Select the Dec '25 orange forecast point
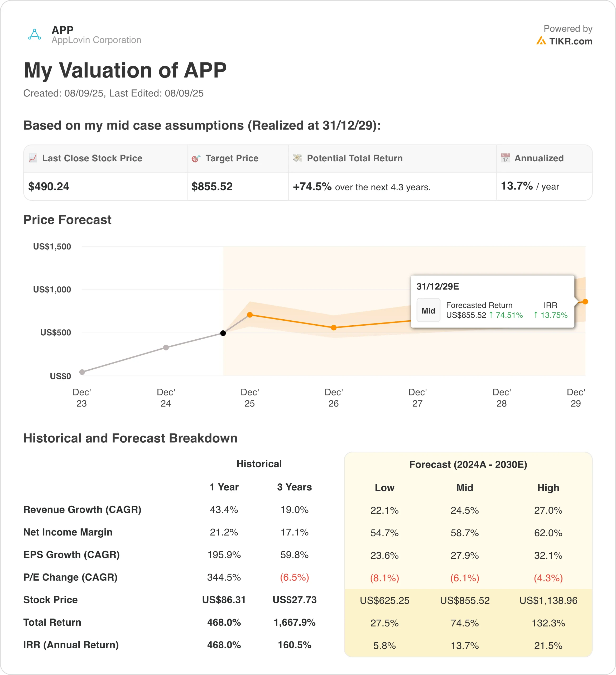 click(x=250, y=315)
